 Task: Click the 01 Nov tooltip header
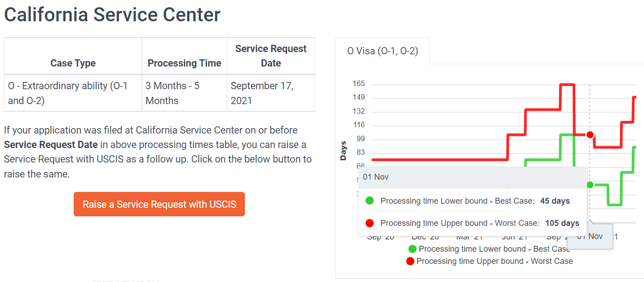click(x=472, y=177)
